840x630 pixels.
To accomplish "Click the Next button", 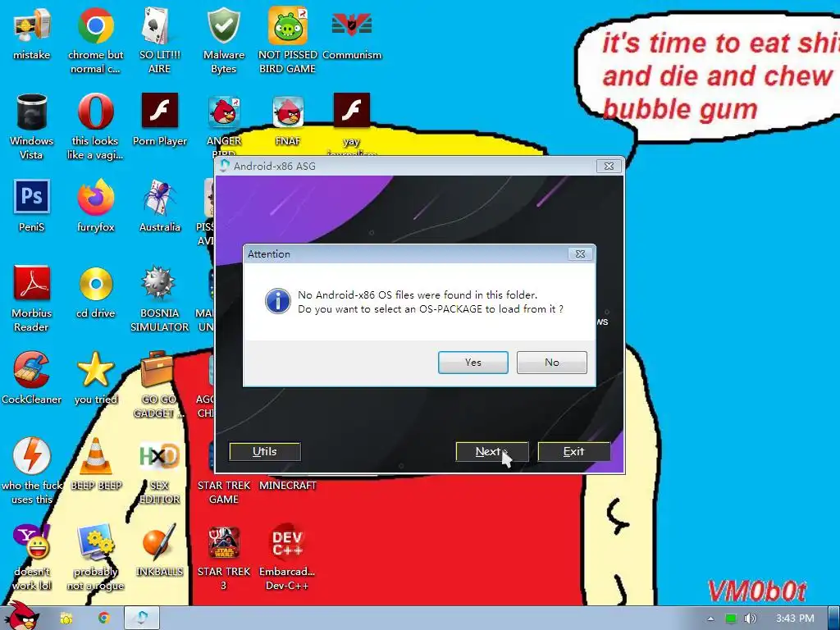I will [x=492, y=452].
